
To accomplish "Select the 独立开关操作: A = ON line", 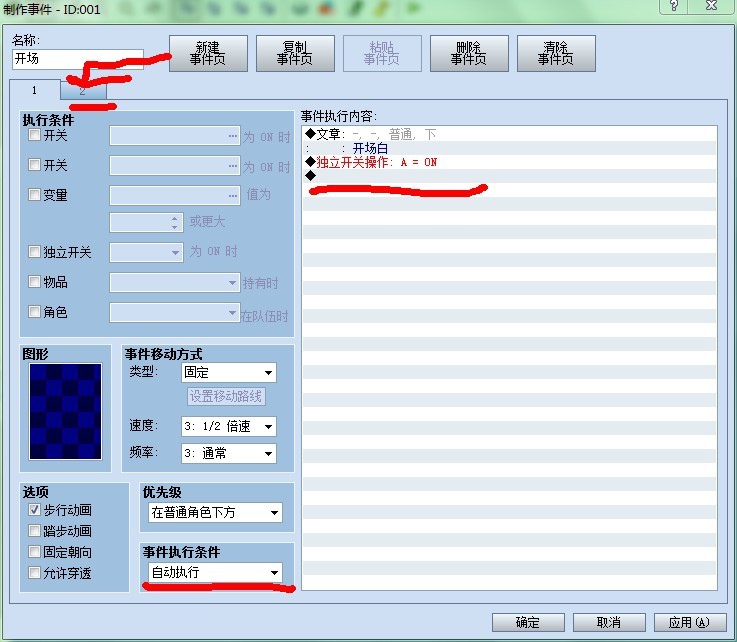I will point(510,162).
